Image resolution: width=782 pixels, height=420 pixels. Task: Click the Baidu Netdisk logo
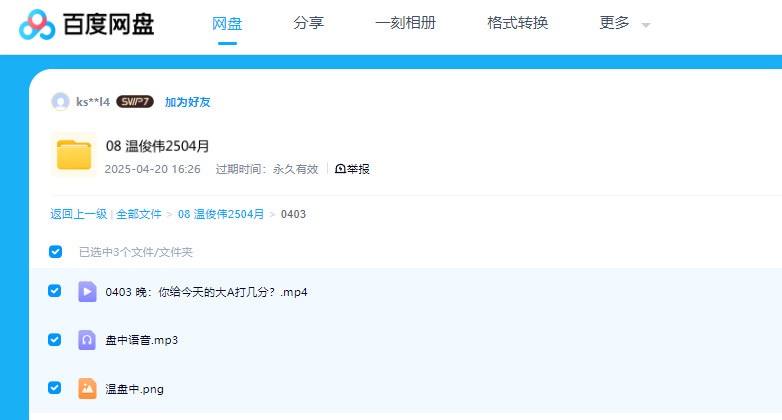click(87, 24)
